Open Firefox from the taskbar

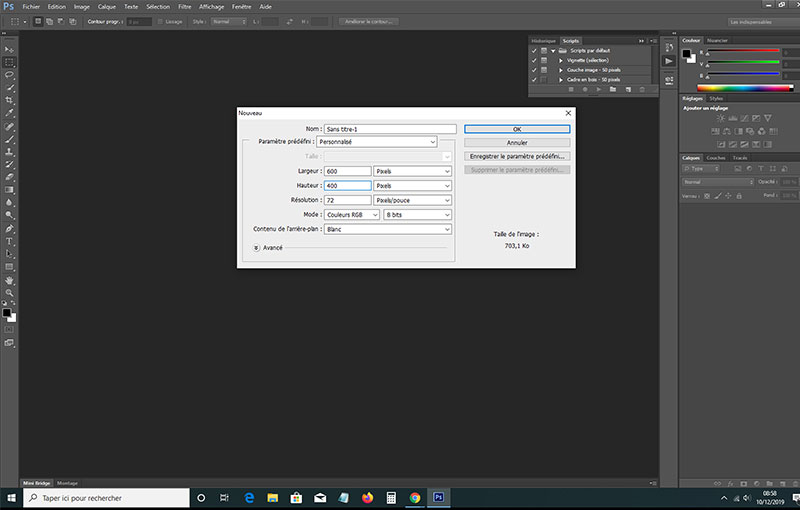[x=367, y=497]
